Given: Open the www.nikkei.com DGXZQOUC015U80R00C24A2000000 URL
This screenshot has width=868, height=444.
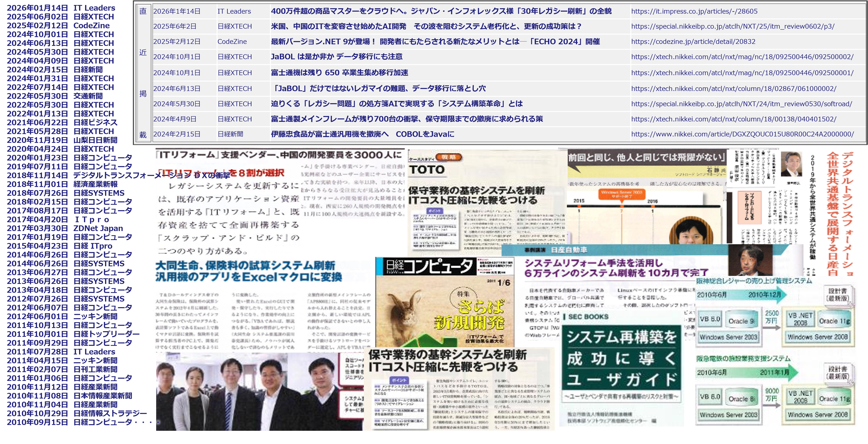Looking at the screenshot, I should coord(743,134).
